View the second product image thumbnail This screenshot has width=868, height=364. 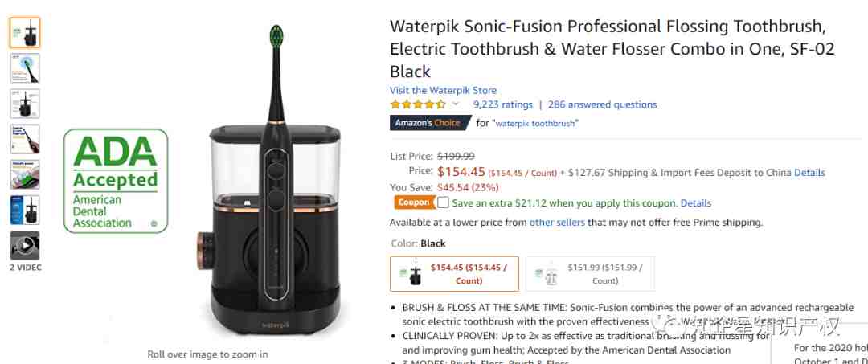tap(25, 68)
